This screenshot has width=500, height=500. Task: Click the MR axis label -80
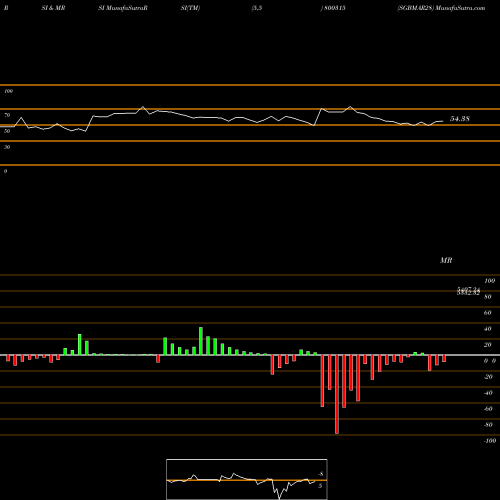coord(488,425)
